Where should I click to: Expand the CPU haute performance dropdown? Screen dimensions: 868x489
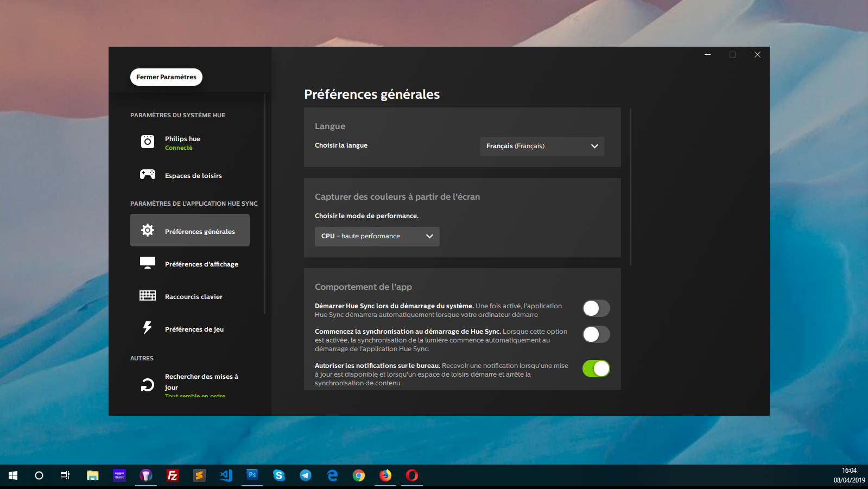point(377,236)
